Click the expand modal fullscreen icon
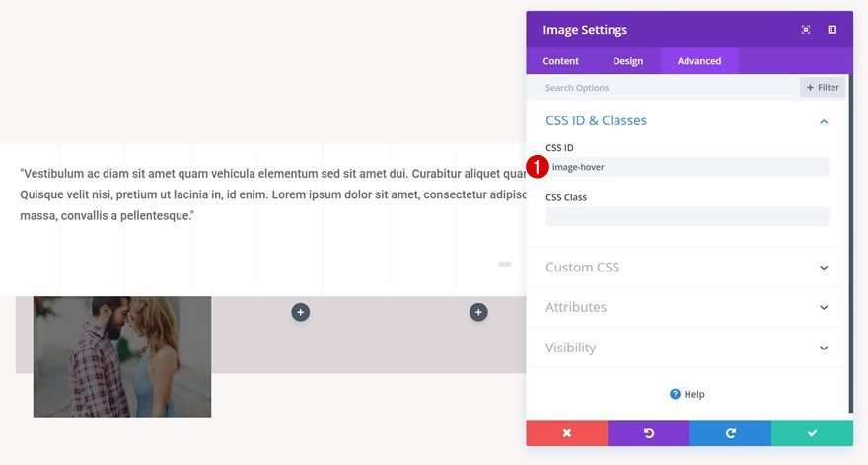The height and width of the screenshot is (465, 868). pyautogui.click(x=806, y=30)
